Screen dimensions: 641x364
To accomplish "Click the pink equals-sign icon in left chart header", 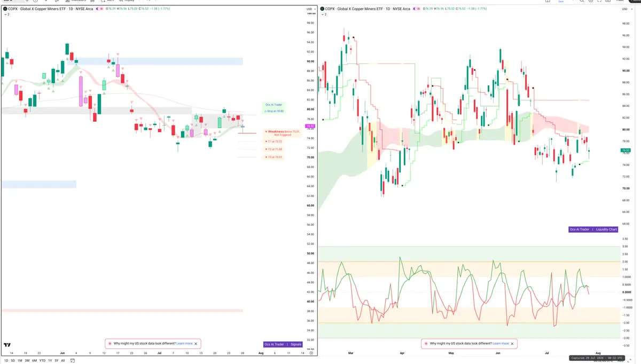I will pyautogui.click(x=101, y=9).
